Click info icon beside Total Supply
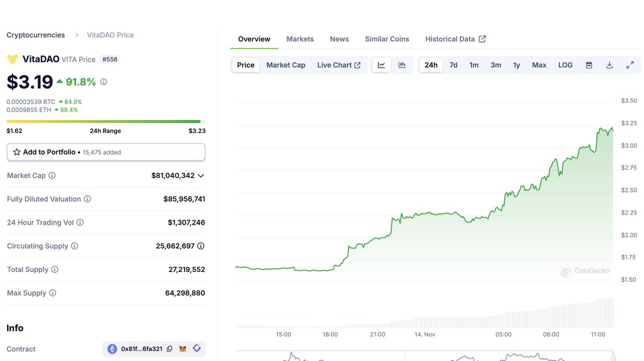 [x=55, y=270]
